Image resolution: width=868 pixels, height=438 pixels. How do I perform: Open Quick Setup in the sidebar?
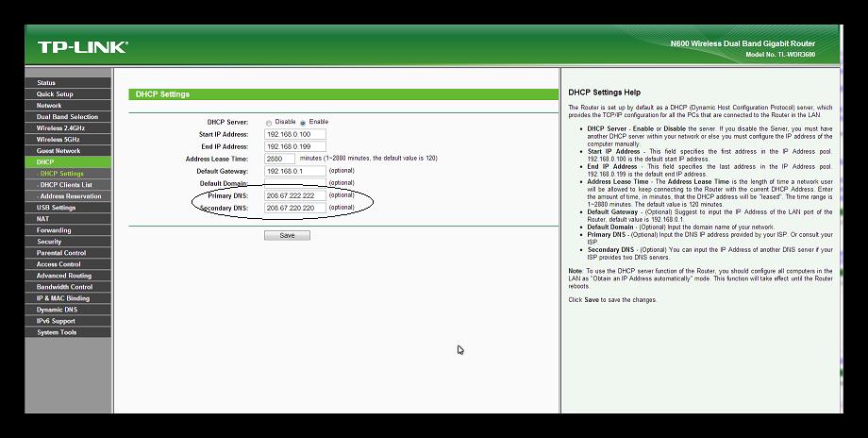point(68,94)
